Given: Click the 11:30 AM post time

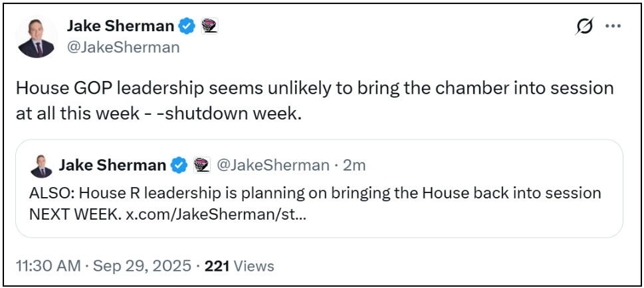Looking at the screenshot, I should tap(48, 266).
